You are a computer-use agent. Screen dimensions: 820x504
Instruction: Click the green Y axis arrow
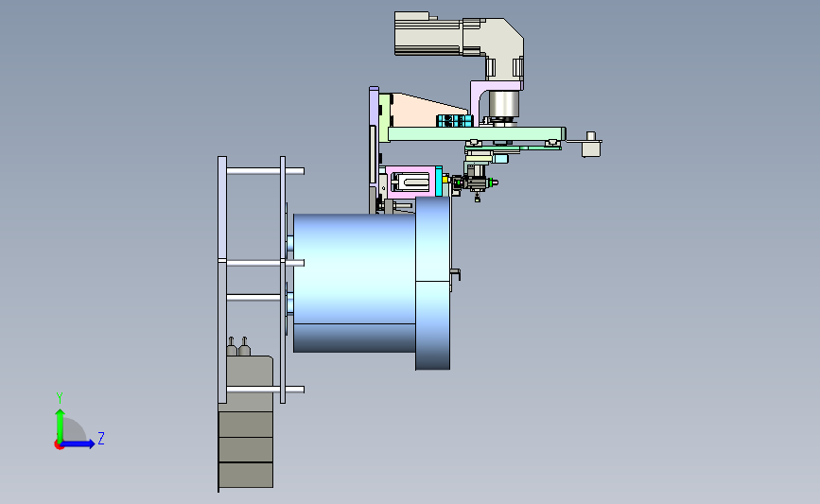pyautogui.click(x=61, y=426)
